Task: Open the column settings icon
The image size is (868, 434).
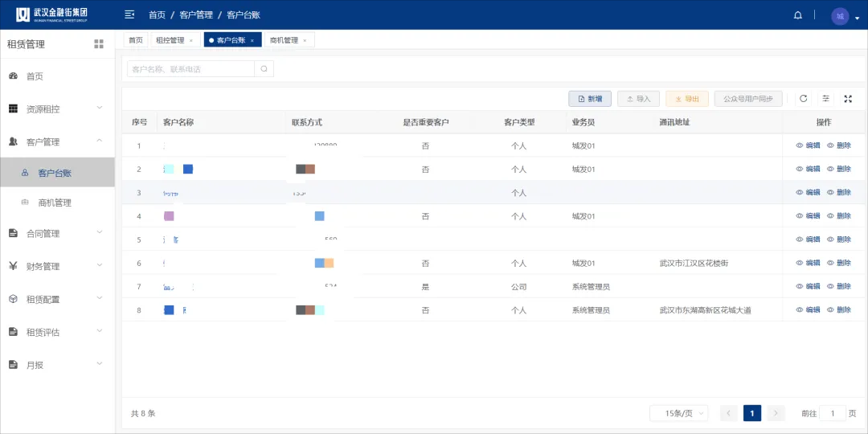Action: pos(826,99)
